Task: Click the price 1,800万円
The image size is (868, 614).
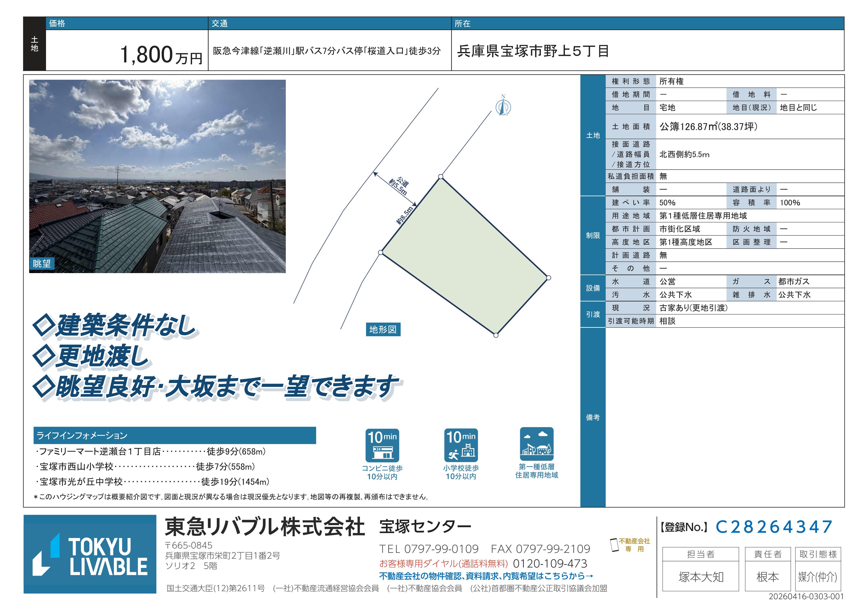Action: click(161, 55)
